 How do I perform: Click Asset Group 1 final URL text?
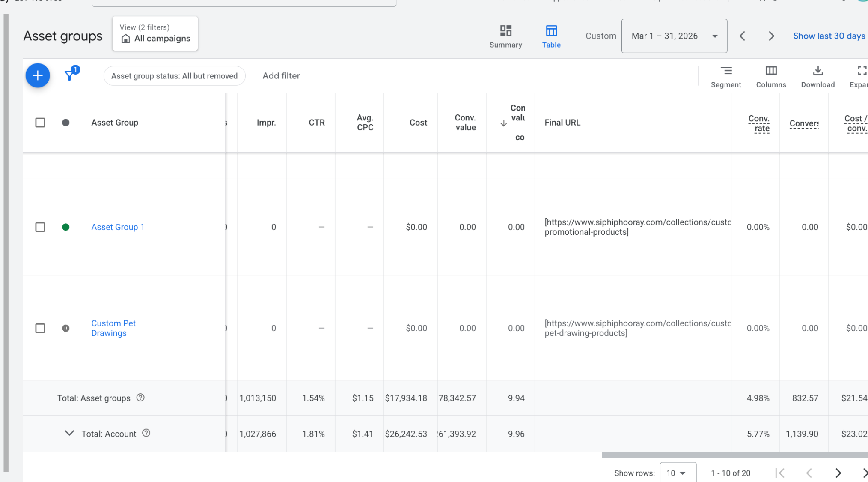[x=638, y=227]
